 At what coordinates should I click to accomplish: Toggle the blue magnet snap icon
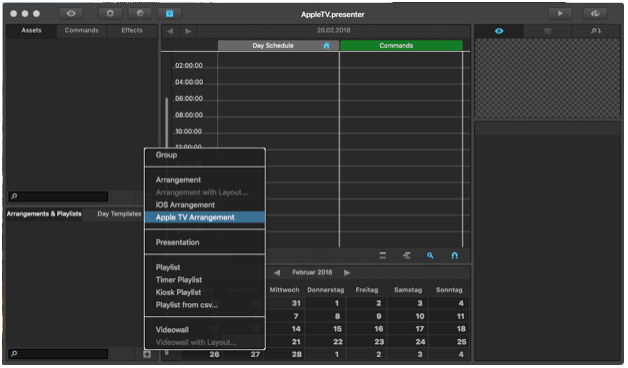454,255
